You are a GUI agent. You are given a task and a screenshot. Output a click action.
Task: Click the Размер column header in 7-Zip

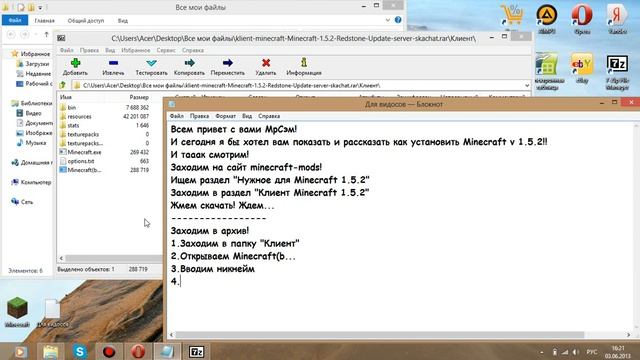point(139,97)
